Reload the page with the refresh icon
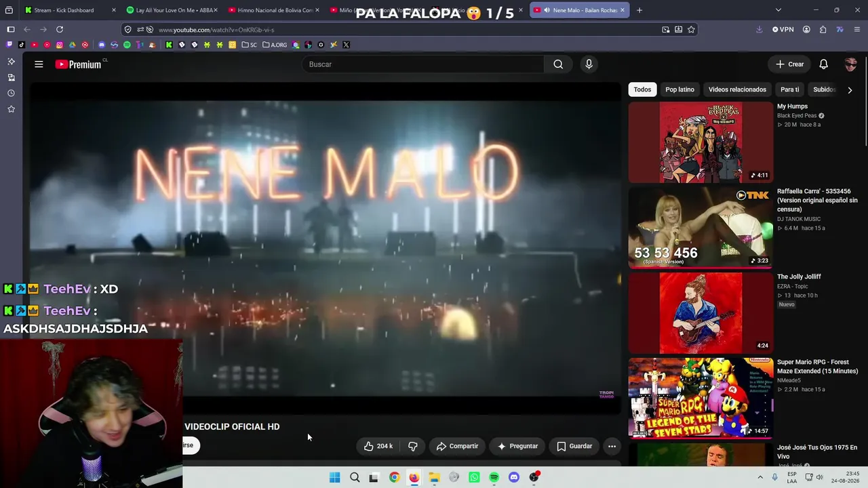868x488 pixels. 60,29
